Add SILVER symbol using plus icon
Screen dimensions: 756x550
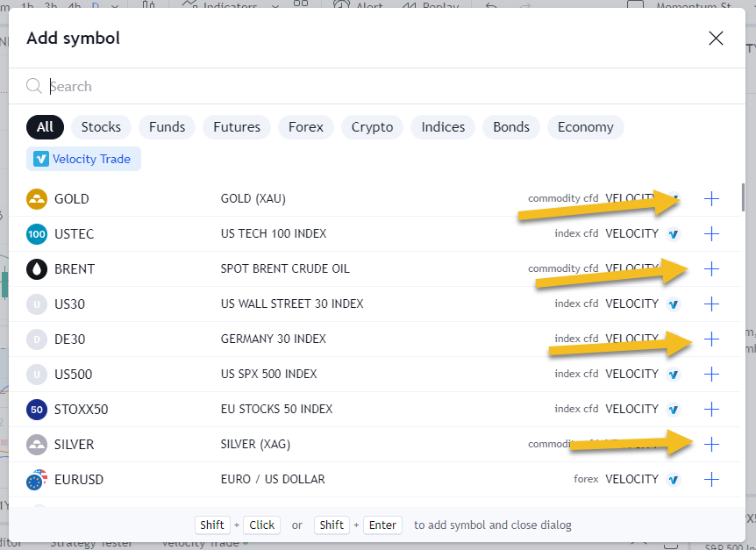coord(711,445)
